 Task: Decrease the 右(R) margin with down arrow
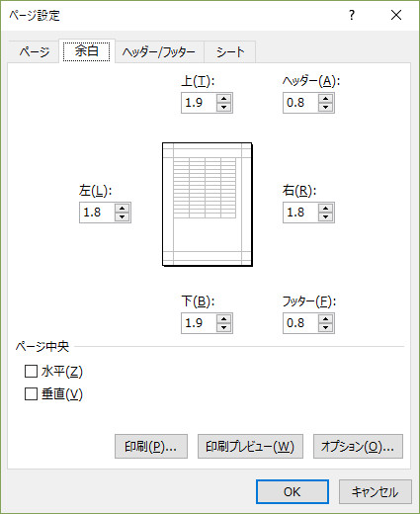click(326, 216)
